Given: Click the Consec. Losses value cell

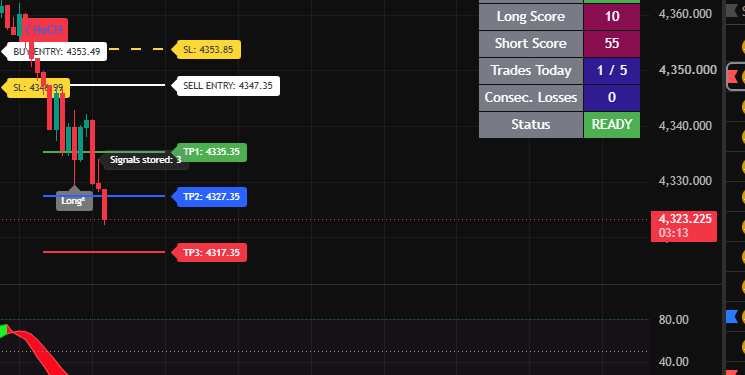Looking at the screenshot, I should (x=611, y=97).
